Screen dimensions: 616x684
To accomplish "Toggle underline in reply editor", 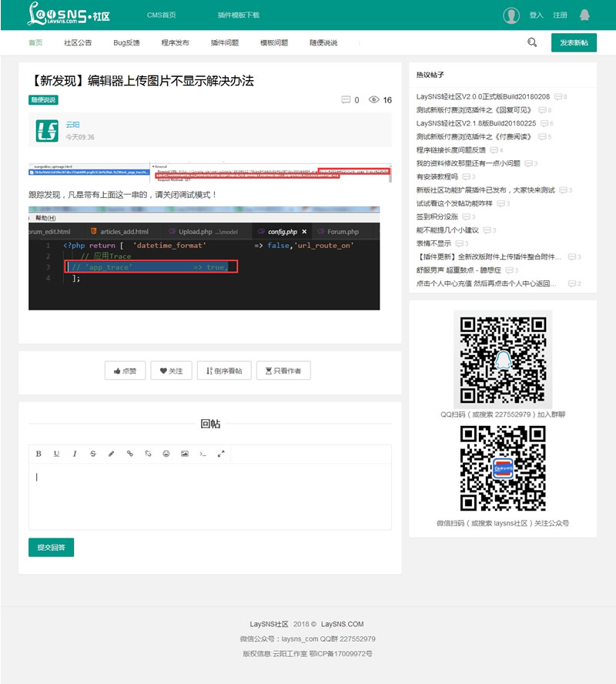I will click(56, 454).
